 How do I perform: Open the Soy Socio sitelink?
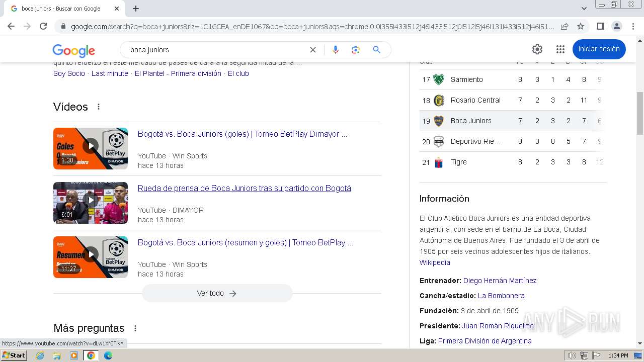[69, 73]
